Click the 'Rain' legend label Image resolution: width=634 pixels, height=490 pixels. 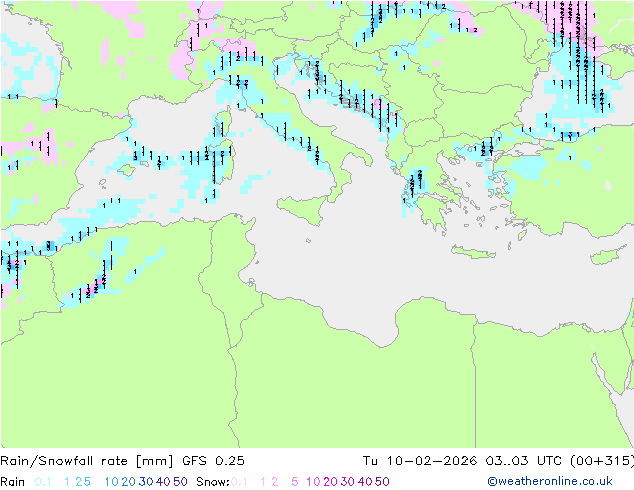point(13,482)
